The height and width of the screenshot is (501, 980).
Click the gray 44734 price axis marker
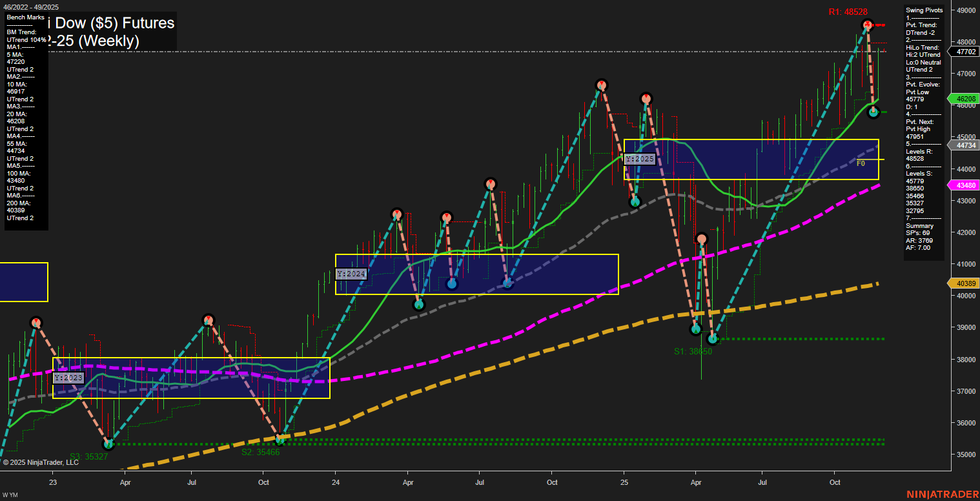coord(964,145)
